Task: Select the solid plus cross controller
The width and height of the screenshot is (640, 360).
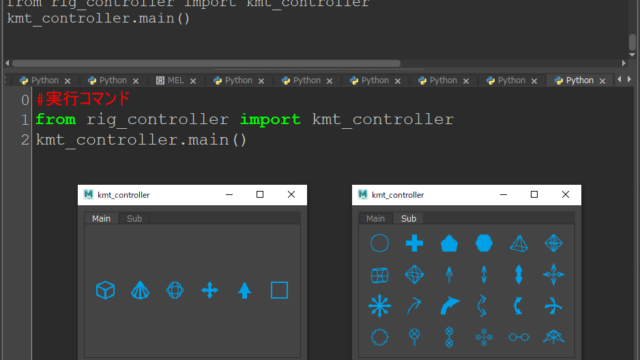Action: click(x=414, y=243)
